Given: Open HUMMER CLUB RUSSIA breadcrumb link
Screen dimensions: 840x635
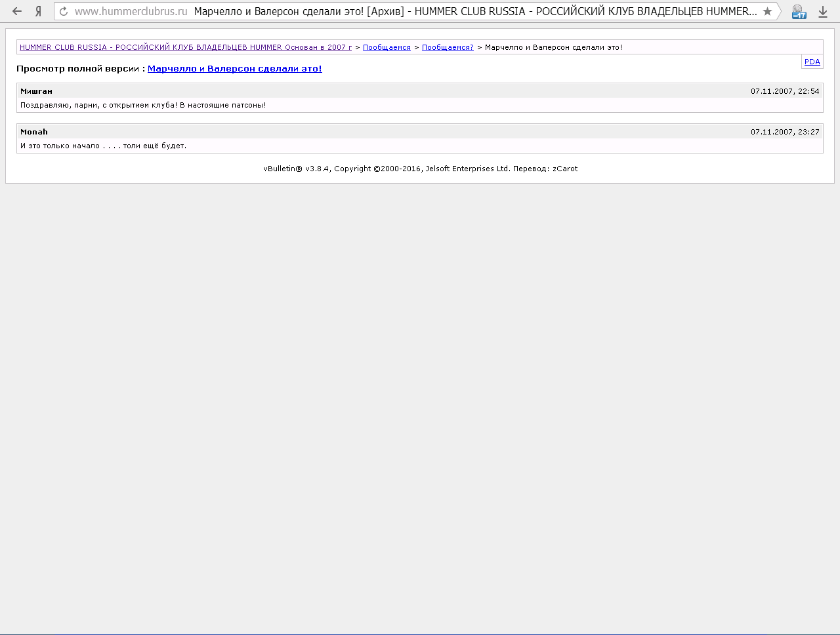Looking at the screenshot, I should click(186, 47).
